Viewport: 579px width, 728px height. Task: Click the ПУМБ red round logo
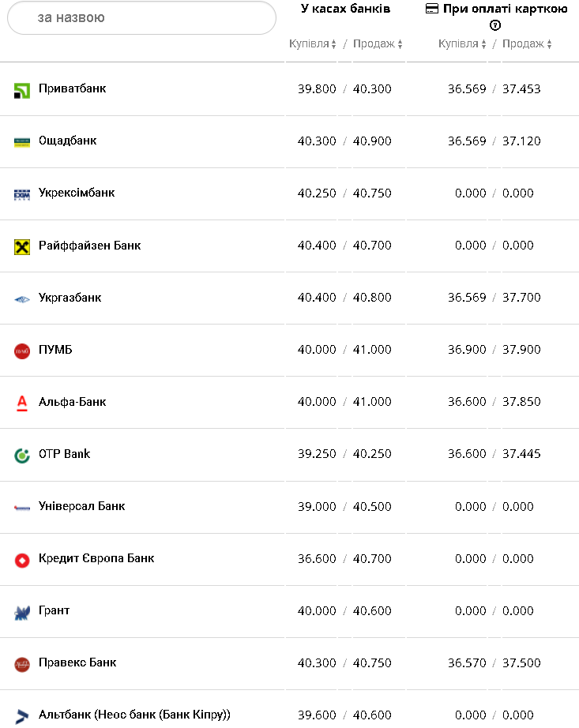22,351
